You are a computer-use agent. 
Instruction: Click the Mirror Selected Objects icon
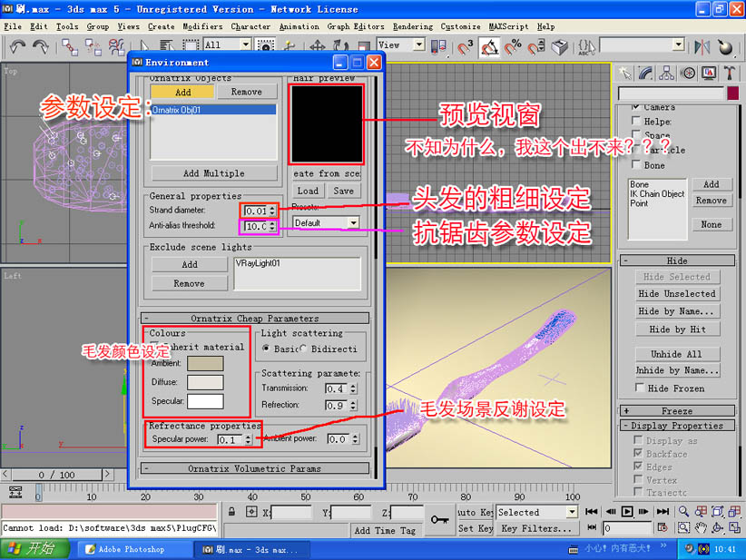(702, 46)
